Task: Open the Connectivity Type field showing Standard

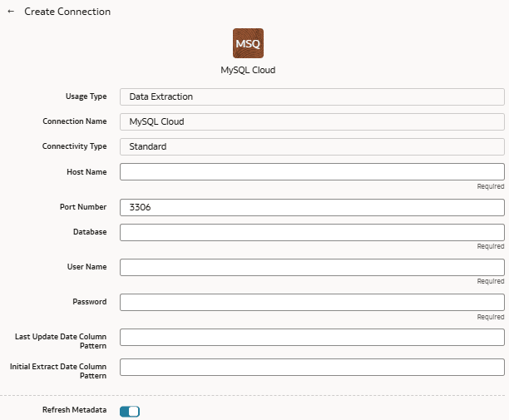Action: click(312, 146)
